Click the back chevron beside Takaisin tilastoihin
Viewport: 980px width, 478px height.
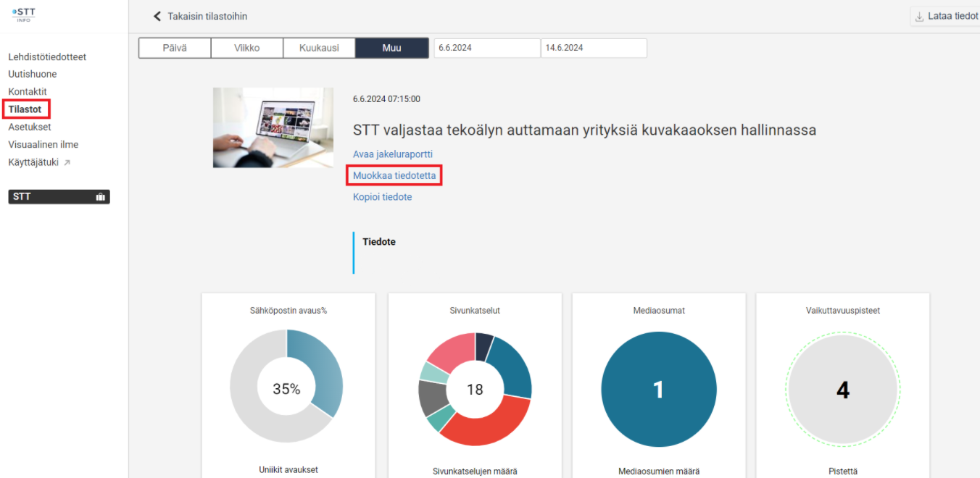tap(157, 16)
